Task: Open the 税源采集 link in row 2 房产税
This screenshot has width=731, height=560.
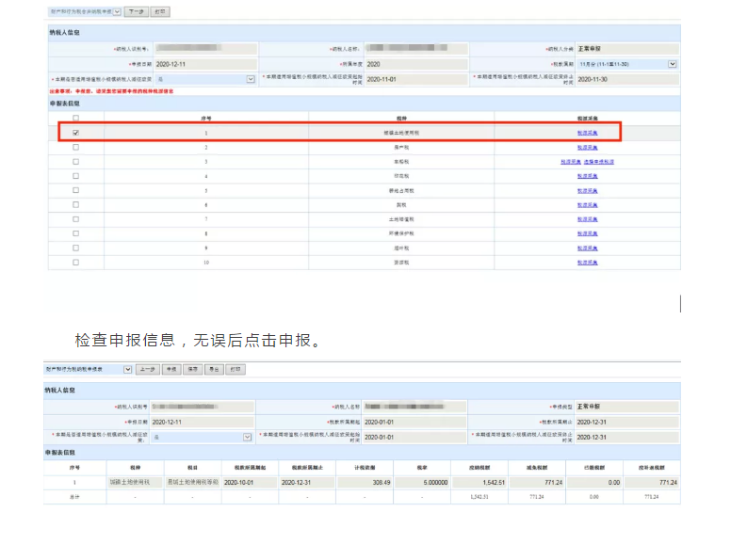Action: click(x=588, y=147)
